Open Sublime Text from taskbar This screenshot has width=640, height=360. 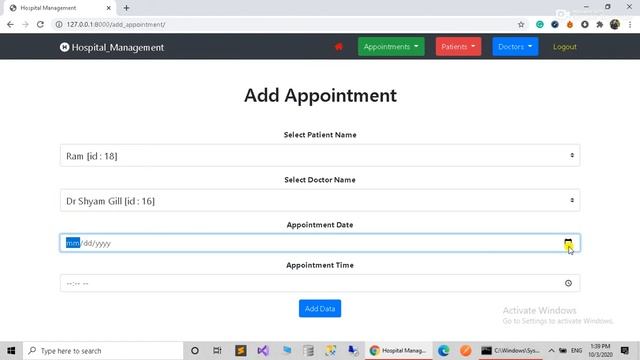(x=241, y=351)
